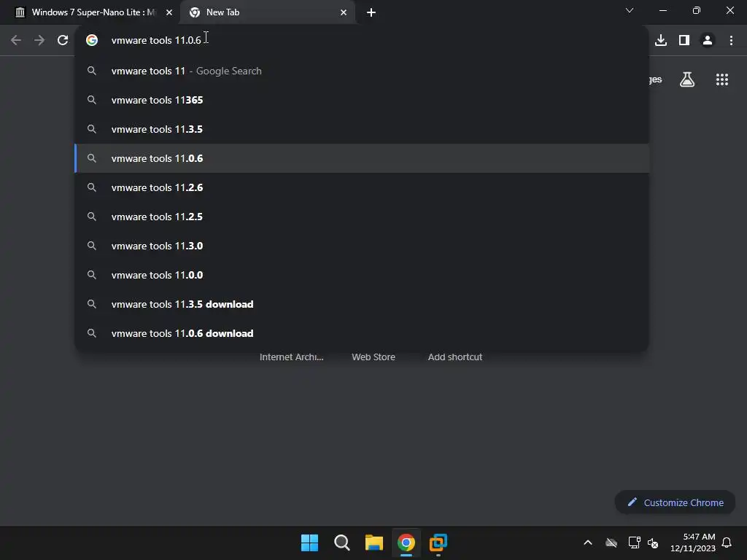Click the muted volume tray icon

pos(653,542)
